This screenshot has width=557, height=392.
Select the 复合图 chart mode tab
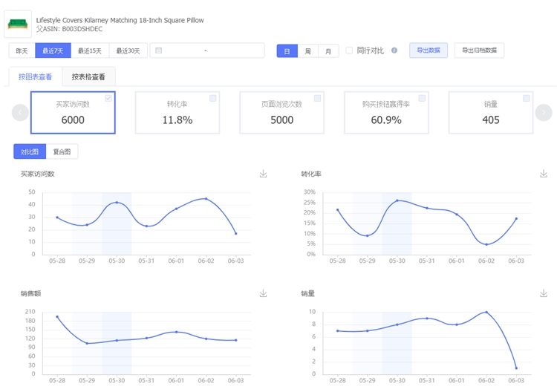tap(62, 151)
